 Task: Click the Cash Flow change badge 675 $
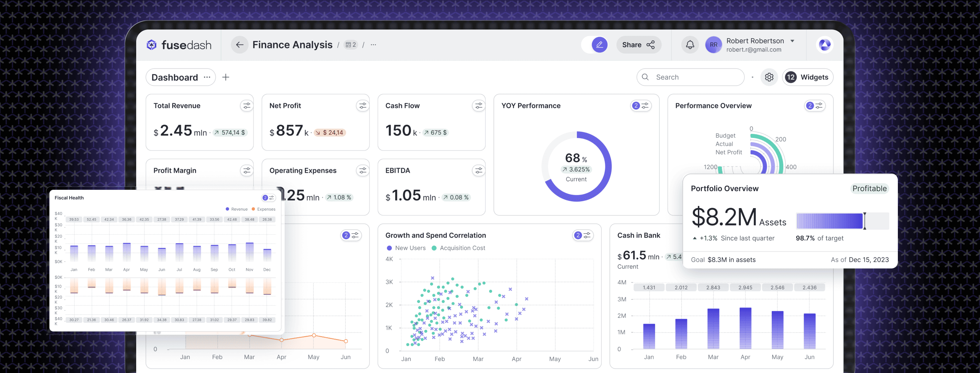[x=435, y=133]
